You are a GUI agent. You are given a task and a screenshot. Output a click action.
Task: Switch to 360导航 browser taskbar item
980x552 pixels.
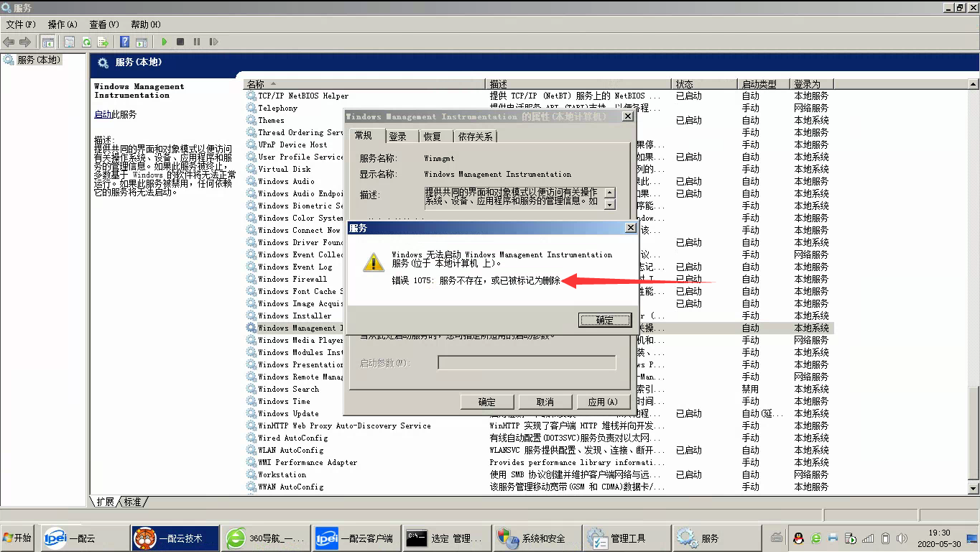click(265, 538)
